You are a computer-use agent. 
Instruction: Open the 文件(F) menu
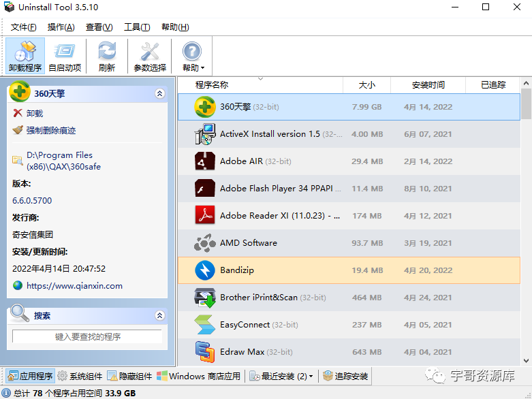[23, 27]
